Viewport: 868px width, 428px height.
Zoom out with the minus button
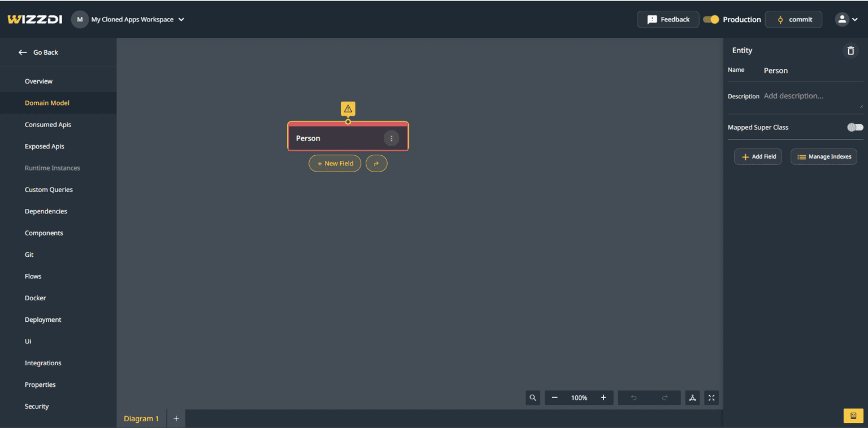point(554,398)
